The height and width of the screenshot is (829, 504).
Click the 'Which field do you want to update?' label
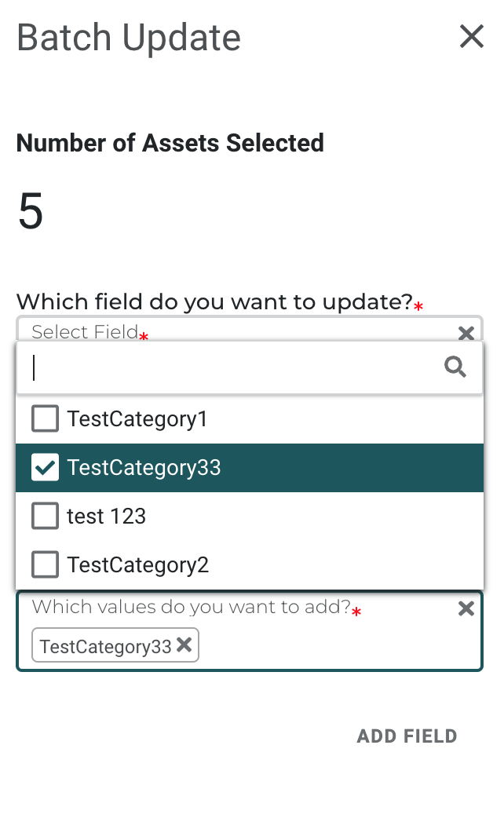tap(214, 301)
